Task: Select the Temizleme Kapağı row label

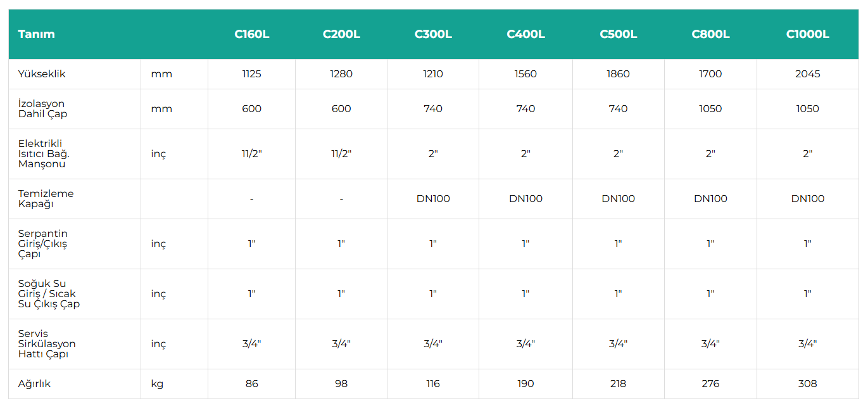Action: (46, 199)
